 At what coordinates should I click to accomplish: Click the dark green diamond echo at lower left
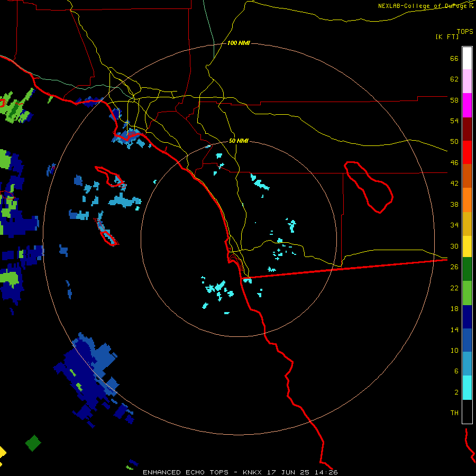click(x=33, y=443)
